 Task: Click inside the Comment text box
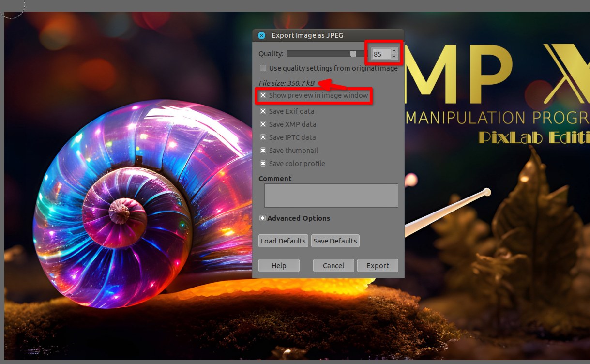331,196
